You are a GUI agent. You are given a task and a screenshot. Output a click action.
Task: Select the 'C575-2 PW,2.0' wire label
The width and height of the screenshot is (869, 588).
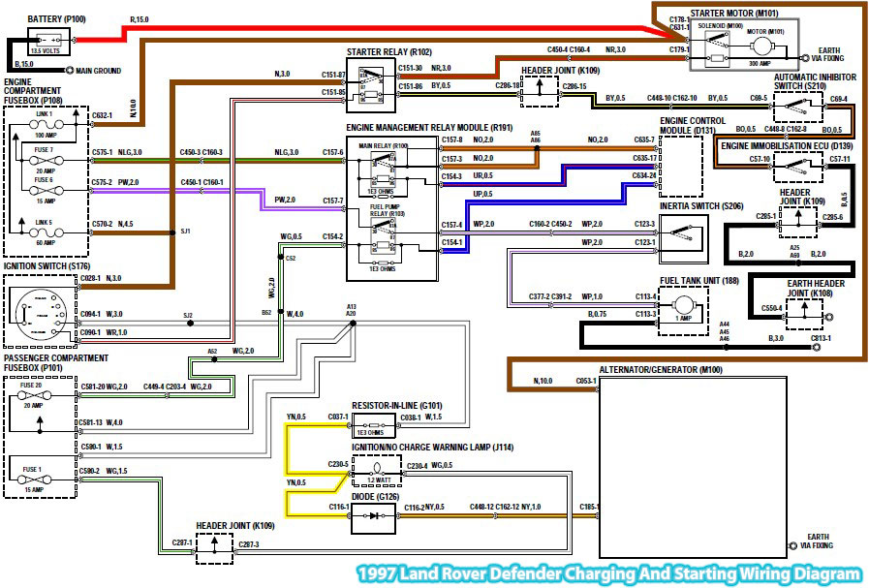pyautogui.click(x=115, y=182)
